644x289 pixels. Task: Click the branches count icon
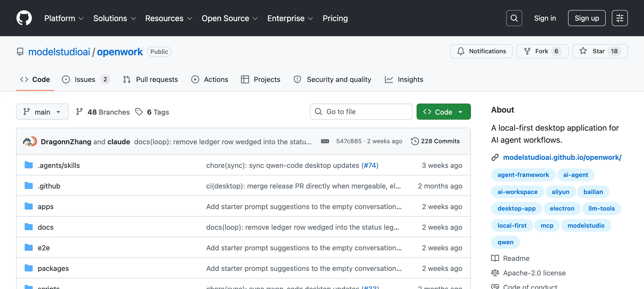click(79, 112)
